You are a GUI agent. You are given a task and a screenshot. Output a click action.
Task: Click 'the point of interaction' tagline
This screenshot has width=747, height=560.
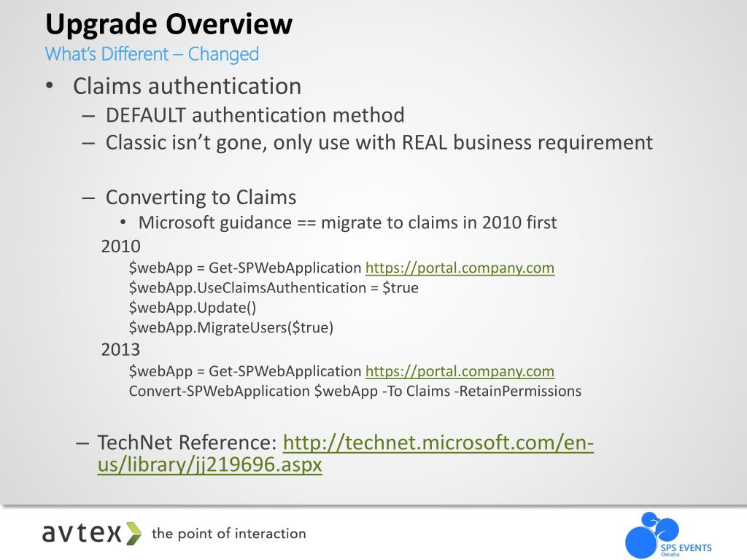tap(228, 533)
